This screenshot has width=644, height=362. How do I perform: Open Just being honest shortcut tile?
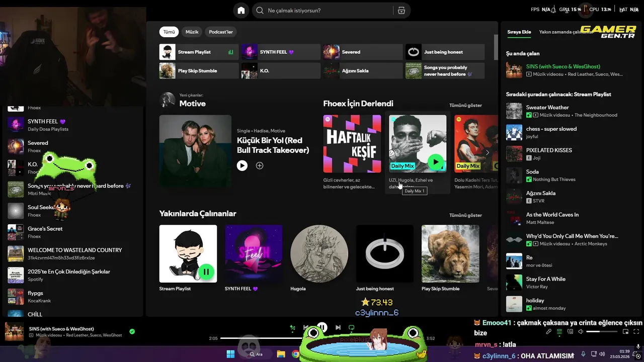tap(445, 52)
